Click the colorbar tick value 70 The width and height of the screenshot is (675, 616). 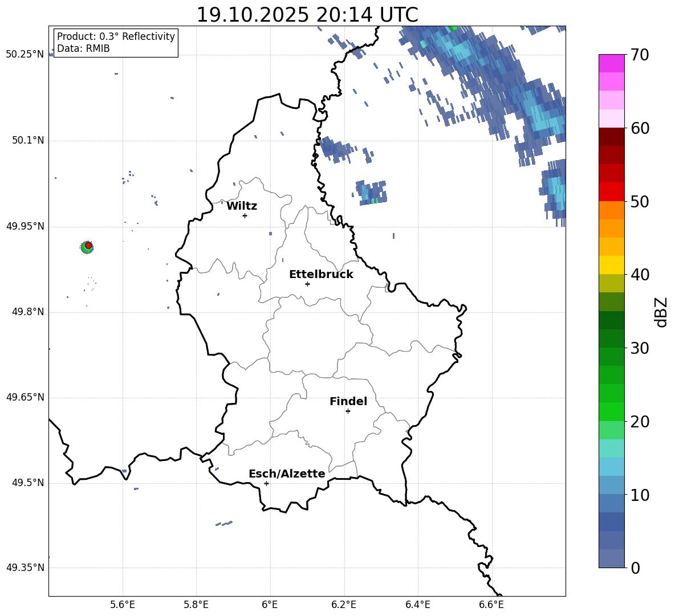[640, 55]
